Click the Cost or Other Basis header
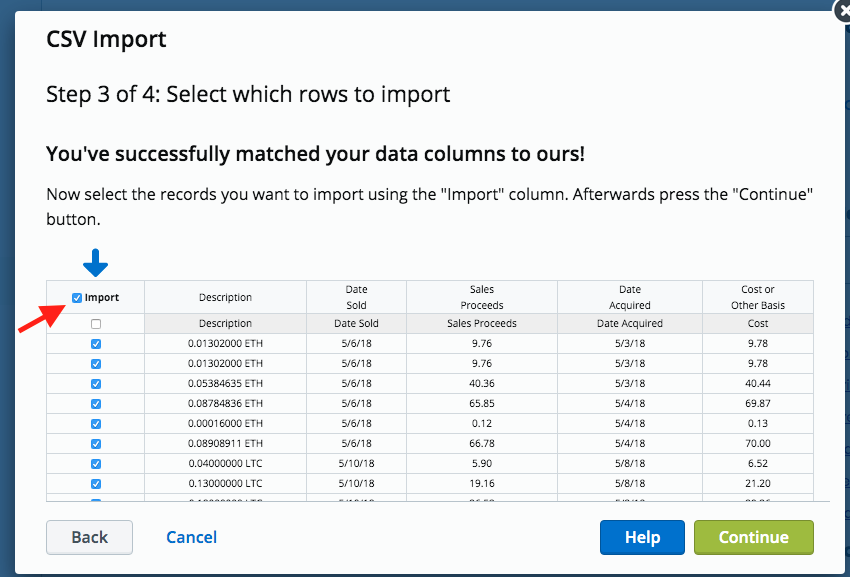Screen dimensions: 850x577 [758, 297]
